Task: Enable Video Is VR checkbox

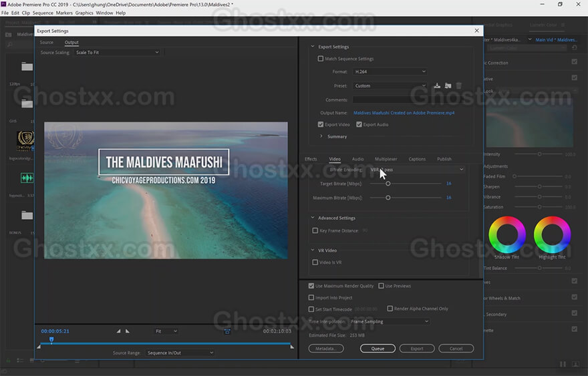Action: 315,262
